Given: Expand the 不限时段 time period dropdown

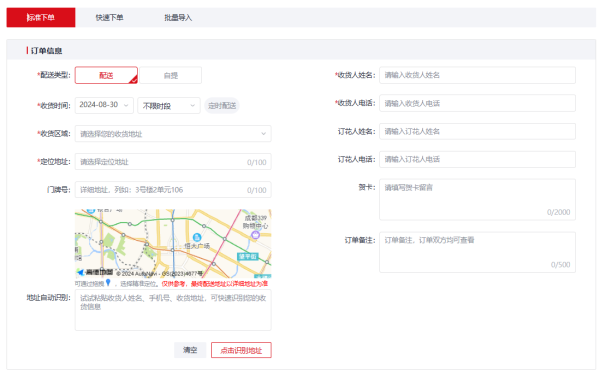Looking at the screenshot, I should 169,105.
